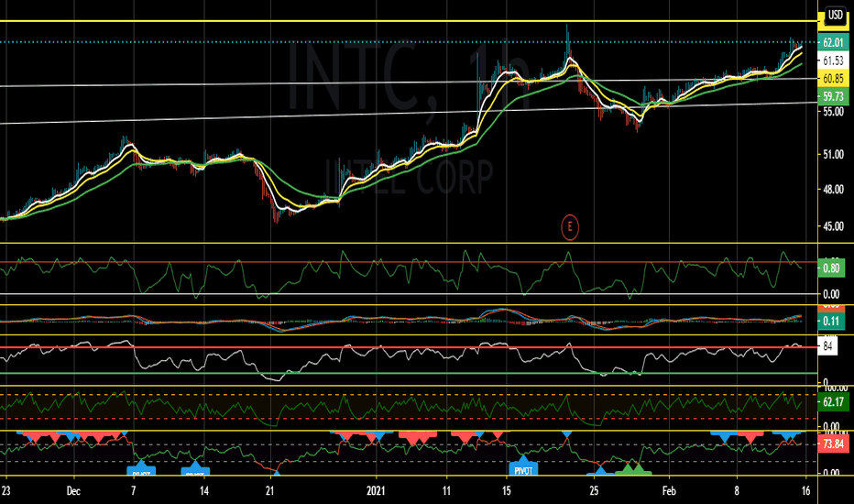Click the PIVOT marker near January 15
The height and width of the screenshot is (504, 854).
coord(523,468)
